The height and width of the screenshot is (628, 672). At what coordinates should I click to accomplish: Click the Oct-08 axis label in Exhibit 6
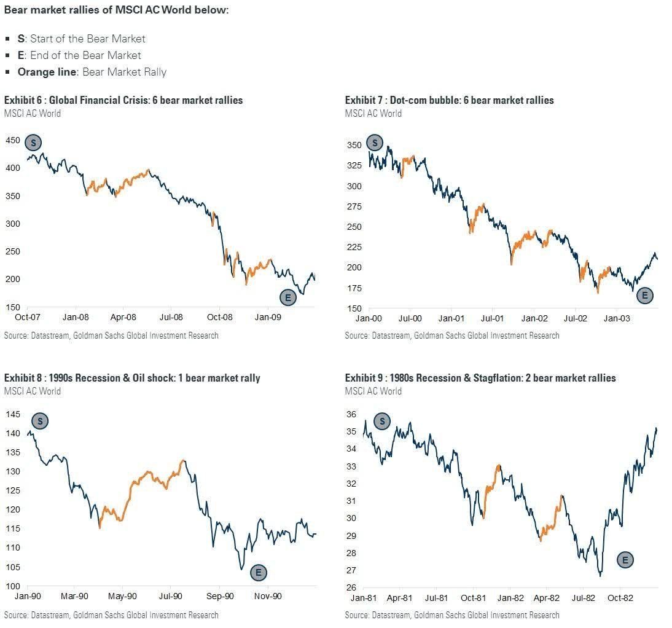click(x=219, y=317)
